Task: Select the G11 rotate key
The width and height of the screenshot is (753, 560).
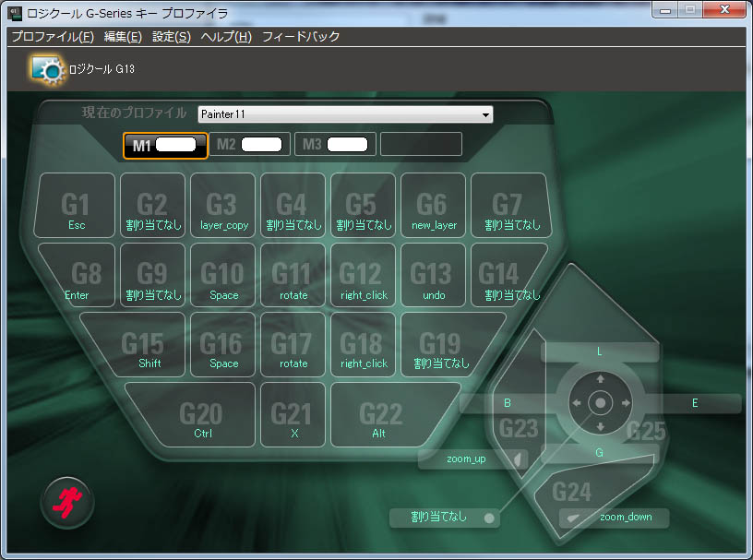Action: coord(293,275)
